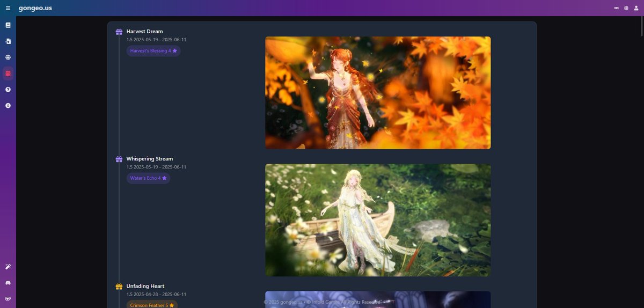Open the settings gear in top bar
644x308 pixels.
coord(626,8)
